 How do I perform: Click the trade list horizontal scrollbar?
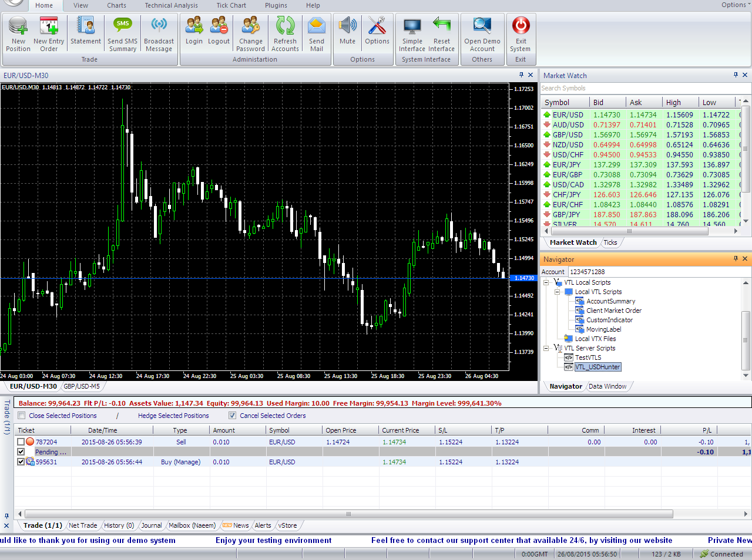pos(348,514)
